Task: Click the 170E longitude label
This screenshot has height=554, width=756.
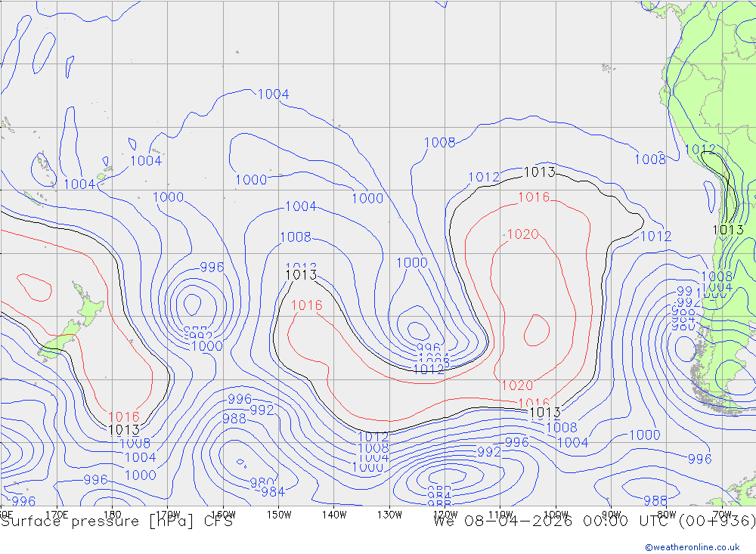Action: (57, 515)
